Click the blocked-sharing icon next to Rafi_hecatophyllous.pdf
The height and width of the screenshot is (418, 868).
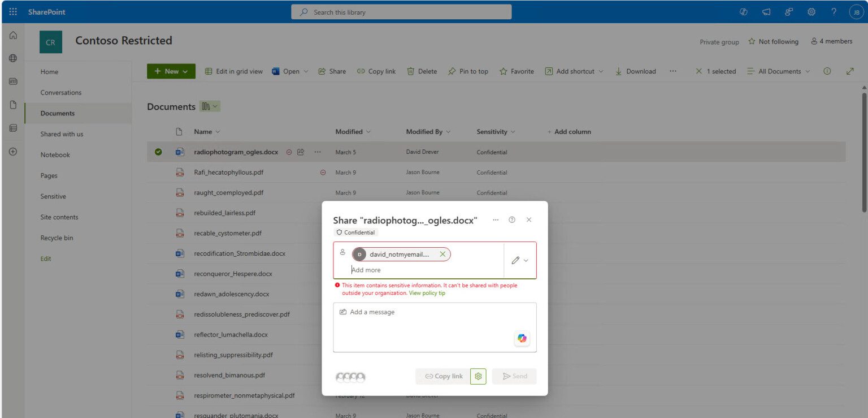pos(322,172)
